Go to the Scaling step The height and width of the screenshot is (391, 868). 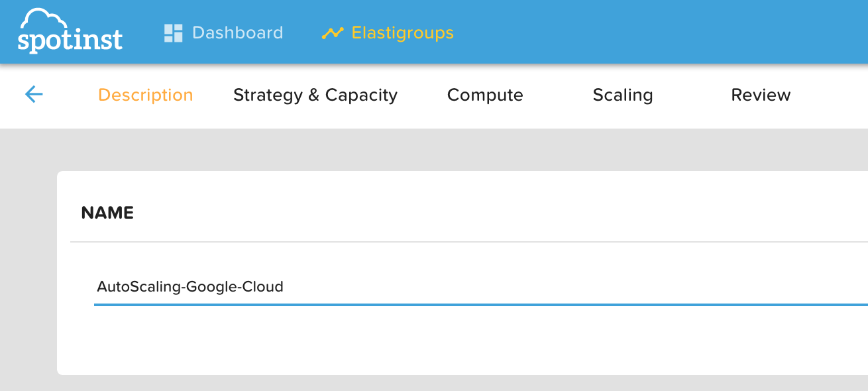point(622,95)
